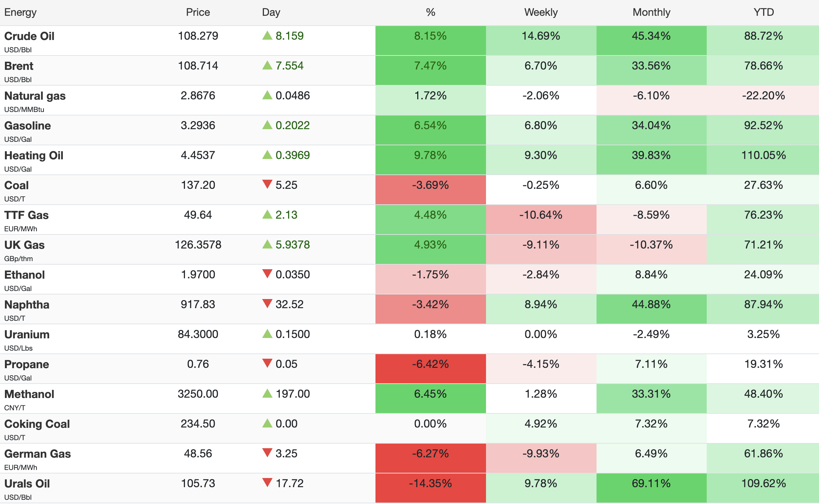Viewport: 819px width, 504px height.
Task: Click the green up arrow for Crude Oil
Action: point(267,35)
